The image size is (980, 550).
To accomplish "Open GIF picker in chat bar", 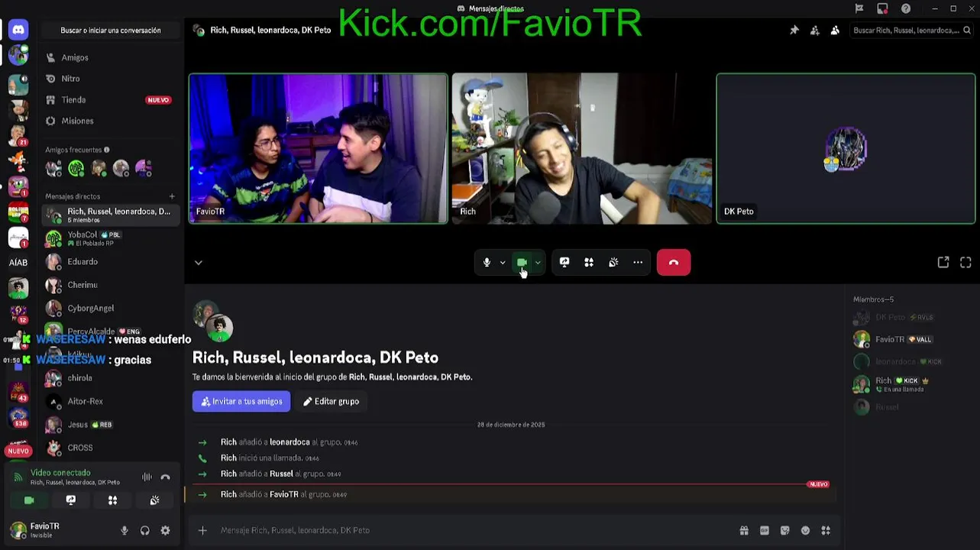I will pyautogui.click(x=765, y=530).
